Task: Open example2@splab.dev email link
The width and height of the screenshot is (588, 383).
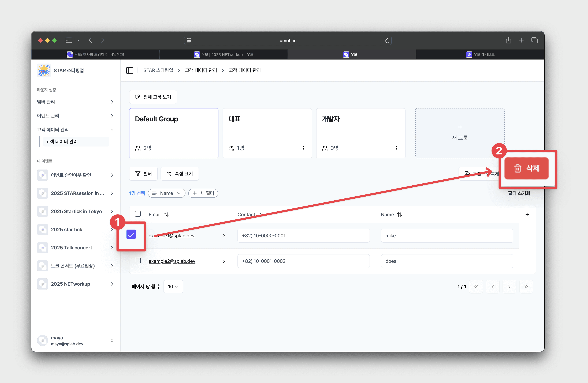Action: (x=172, y=261)
